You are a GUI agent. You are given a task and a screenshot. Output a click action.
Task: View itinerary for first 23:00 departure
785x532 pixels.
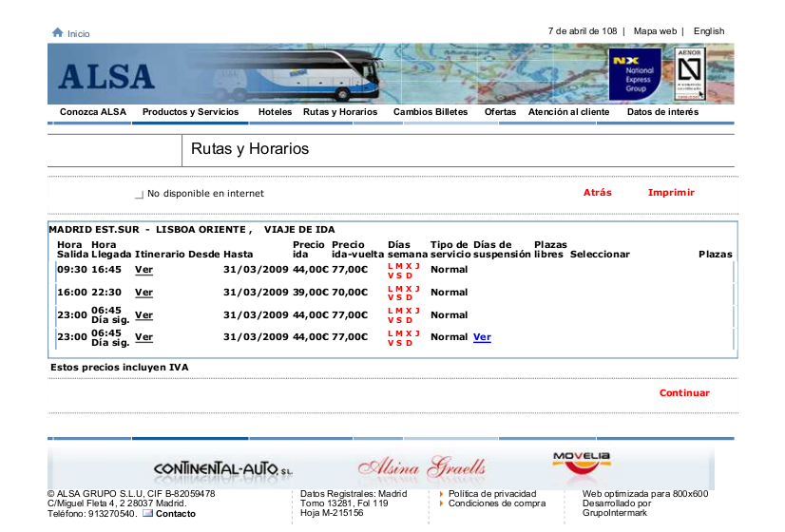[144, 315]
